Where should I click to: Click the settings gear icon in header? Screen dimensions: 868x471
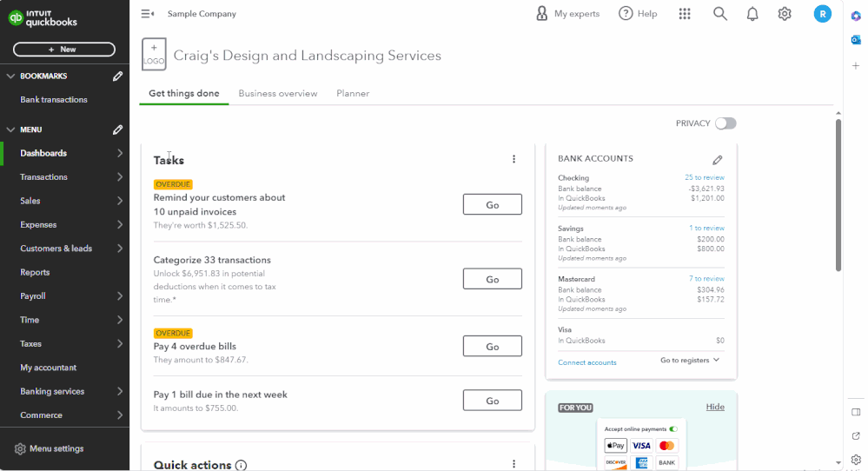coord(785,14)
